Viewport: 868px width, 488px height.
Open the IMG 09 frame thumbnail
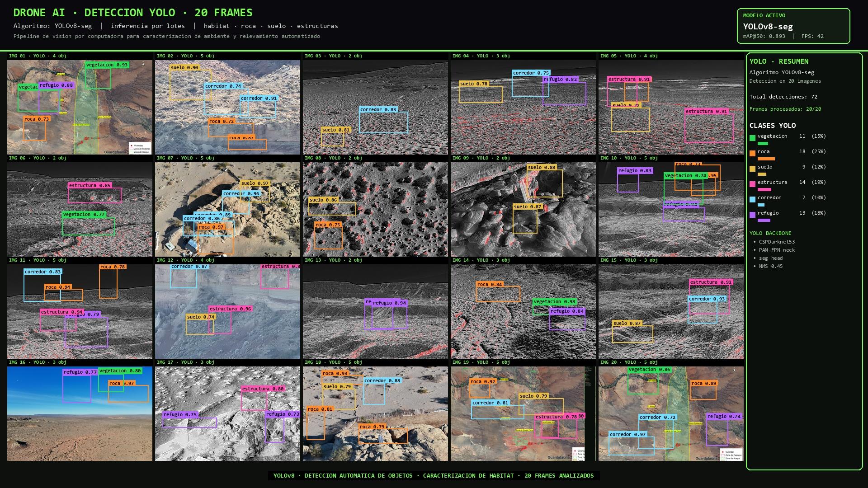click(x=523, y=210)
